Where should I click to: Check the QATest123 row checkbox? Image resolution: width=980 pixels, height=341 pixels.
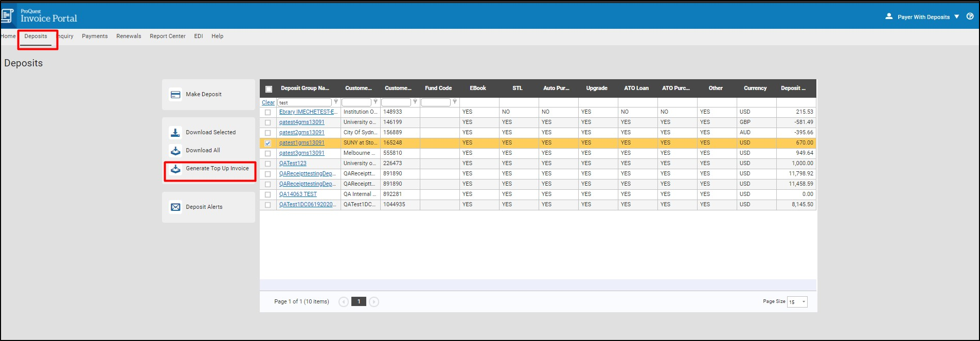pos(268,164)
